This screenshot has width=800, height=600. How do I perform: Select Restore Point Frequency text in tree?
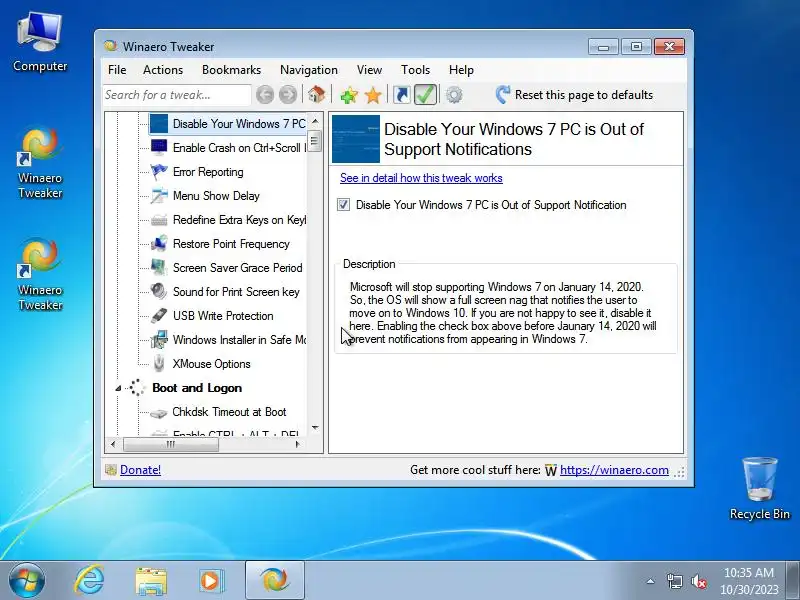pos(231,244)
